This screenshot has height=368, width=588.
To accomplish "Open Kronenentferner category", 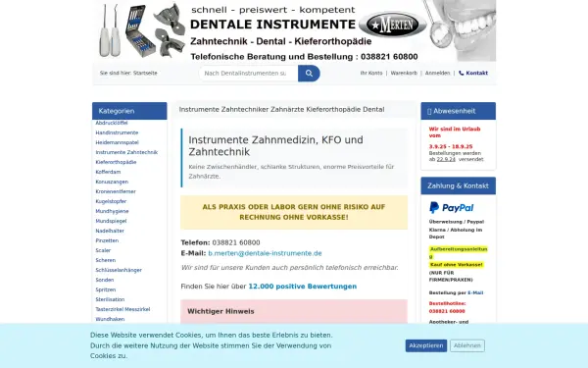I will pos(116,191).
